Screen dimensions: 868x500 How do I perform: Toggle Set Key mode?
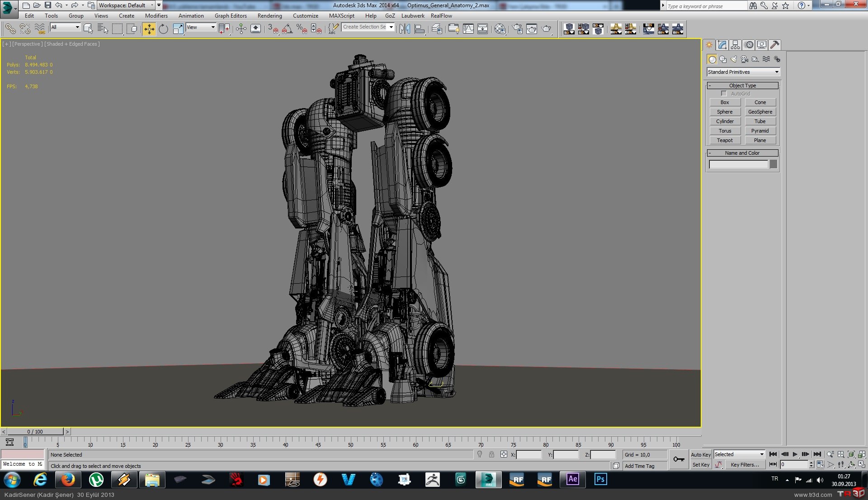[x=701, y=465]
